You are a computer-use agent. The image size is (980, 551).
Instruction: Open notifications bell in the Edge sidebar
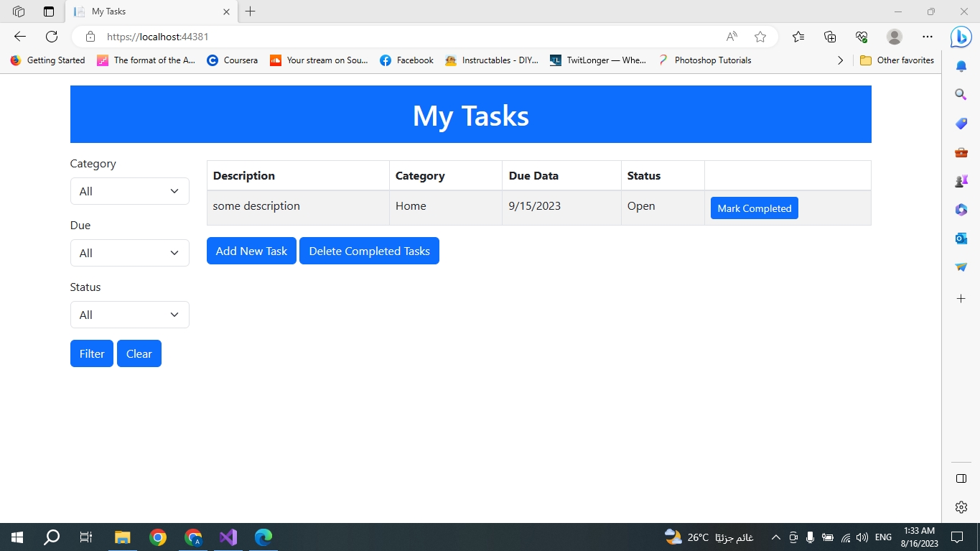[961, 65]
